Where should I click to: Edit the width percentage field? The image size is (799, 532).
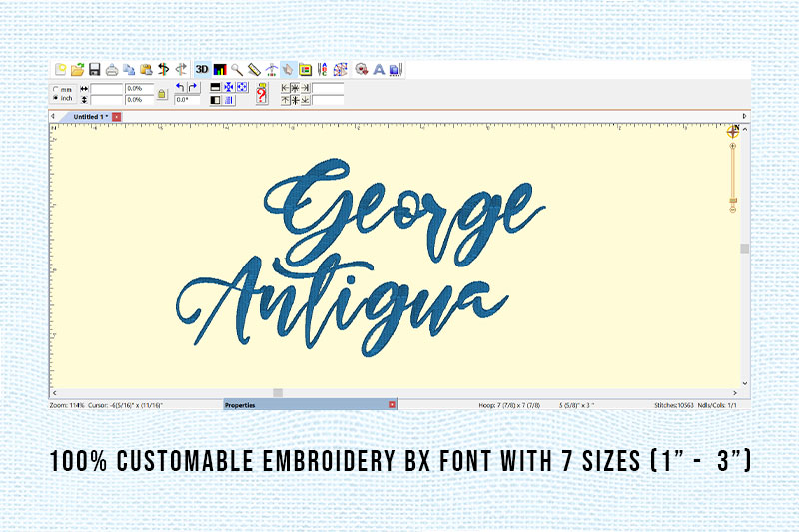tap(139, 89)
